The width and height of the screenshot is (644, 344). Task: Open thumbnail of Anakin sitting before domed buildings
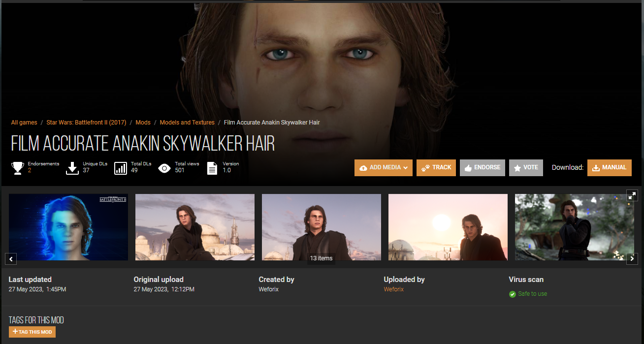(195, 227)
